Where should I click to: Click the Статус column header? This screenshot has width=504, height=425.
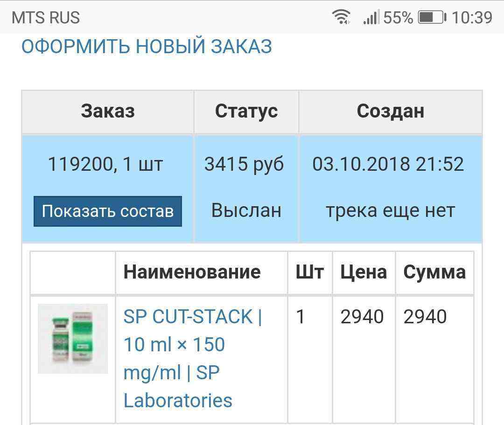coord(246,111)
